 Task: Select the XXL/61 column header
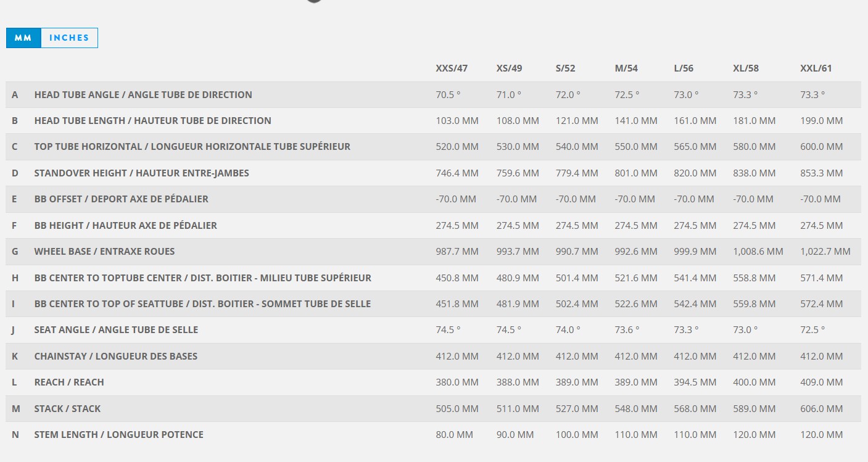[816, 68]
